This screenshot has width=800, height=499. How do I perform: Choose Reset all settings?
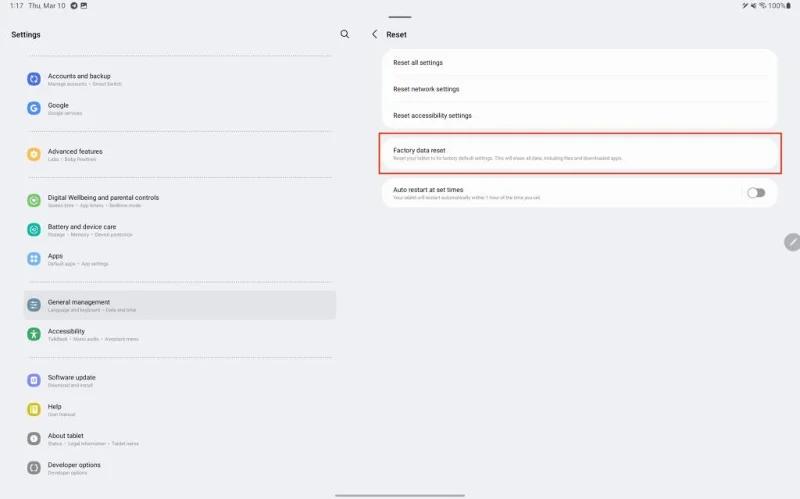580,63
